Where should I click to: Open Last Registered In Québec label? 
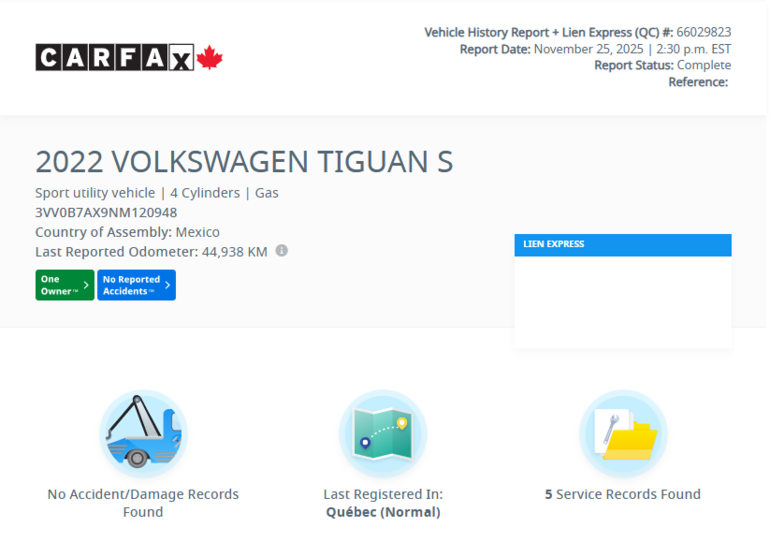(x=383, y=502)
